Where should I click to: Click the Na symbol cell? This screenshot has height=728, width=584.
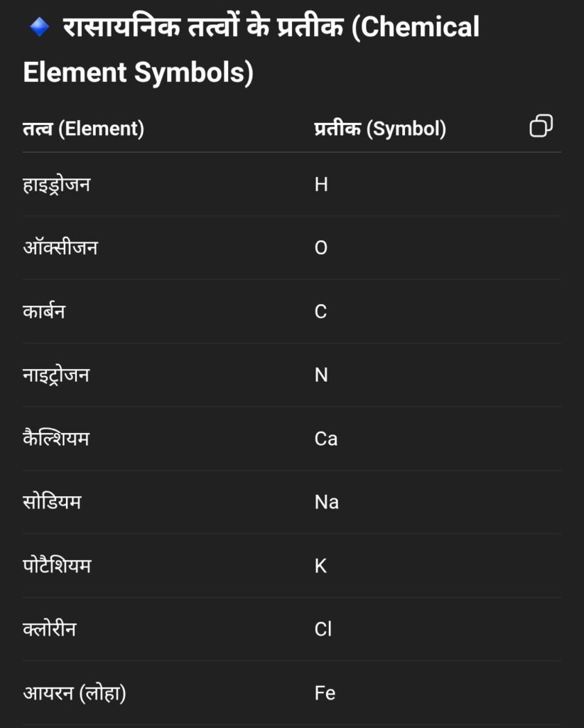(x=327, y=503)
